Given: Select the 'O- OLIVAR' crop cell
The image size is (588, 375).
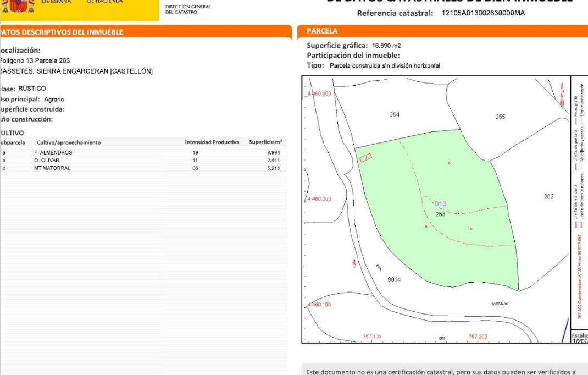Looking at the screenshot, I should (47, 161).
